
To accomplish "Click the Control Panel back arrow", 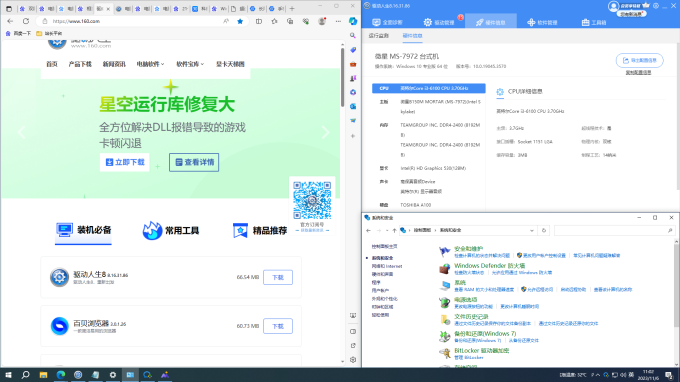I will pyautogui.click(x=368, y=230).
